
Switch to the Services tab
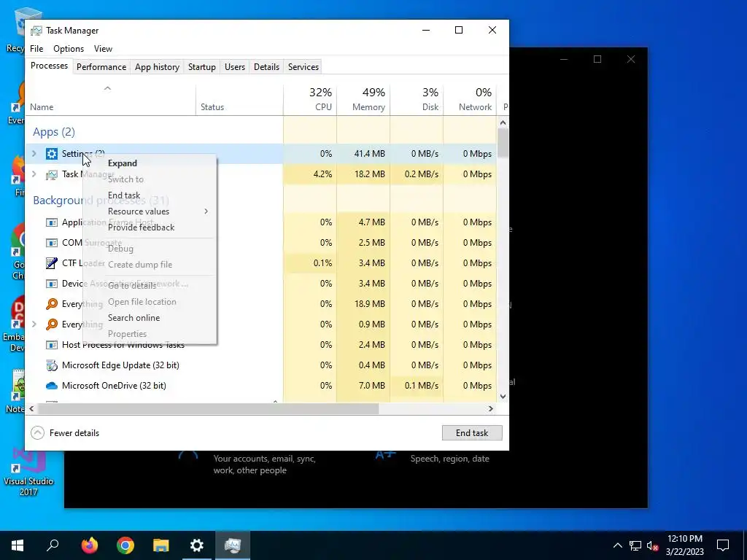click(x=303, y=67)
